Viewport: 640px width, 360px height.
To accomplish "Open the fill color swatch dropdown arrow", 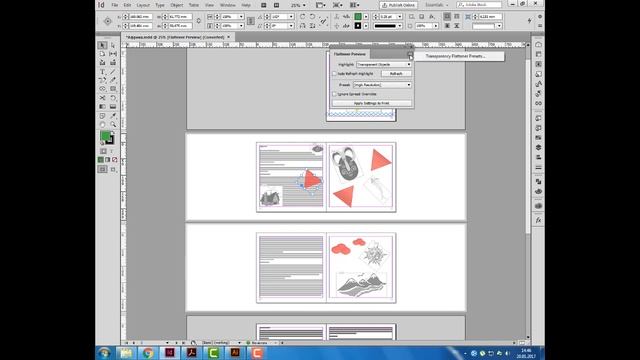I will tap(366, 17).
